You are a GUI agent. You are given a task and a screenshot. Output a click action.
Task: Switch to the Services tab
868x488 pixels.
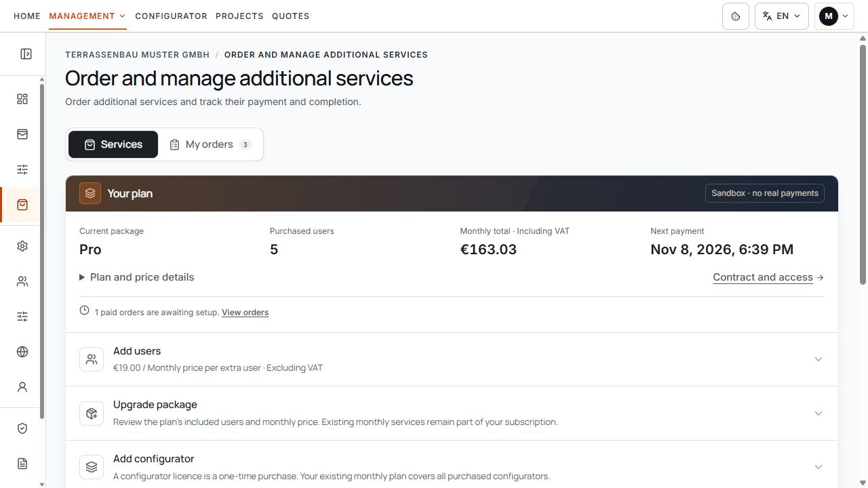[113, 144]
